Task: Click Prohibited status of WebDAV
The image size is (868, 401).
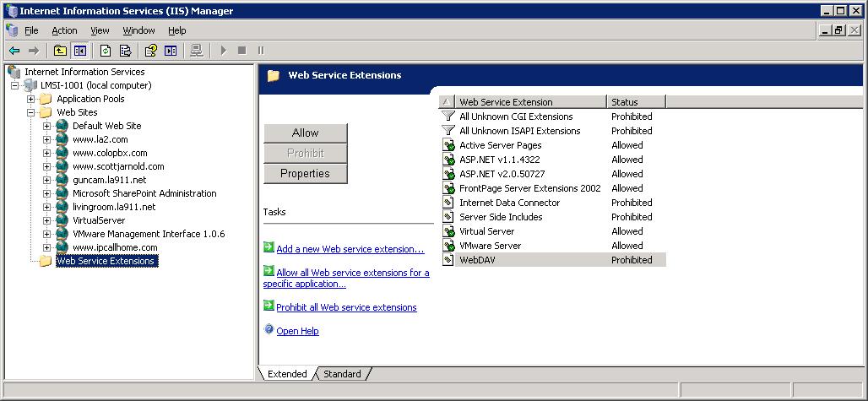Action: coord(632,260)
